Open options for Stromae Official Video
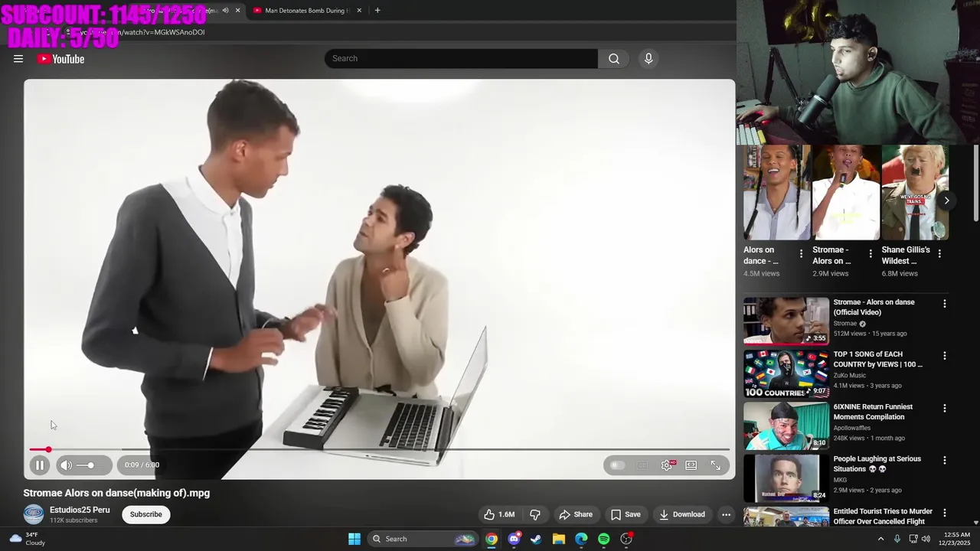Screen dimensions: 980x551 pos(944,304)
